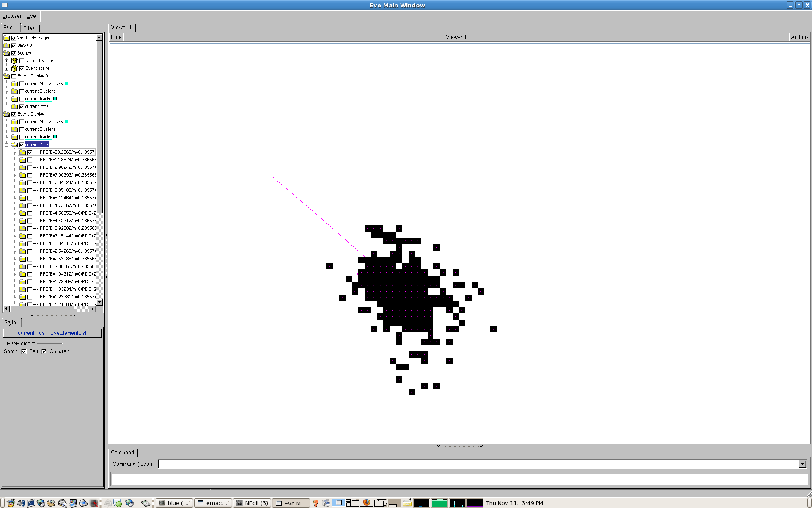Click the Hide button in Viewer 1

[116, 37]
